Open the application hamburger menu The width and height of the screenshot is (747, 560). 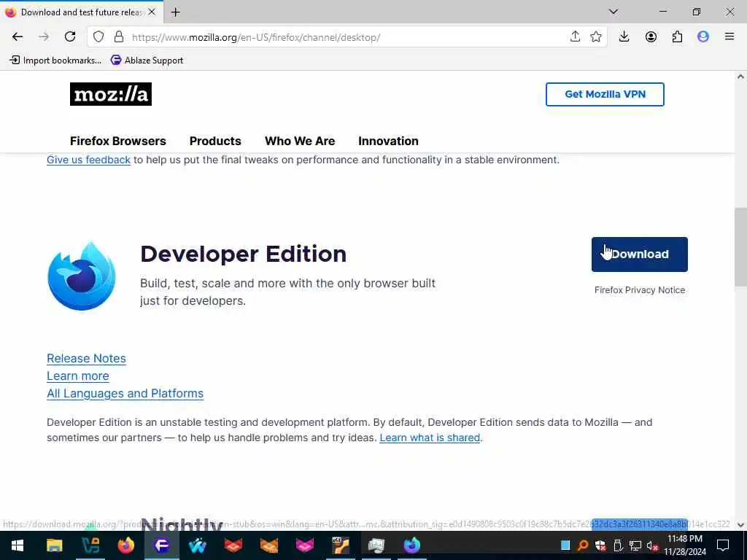729,36
